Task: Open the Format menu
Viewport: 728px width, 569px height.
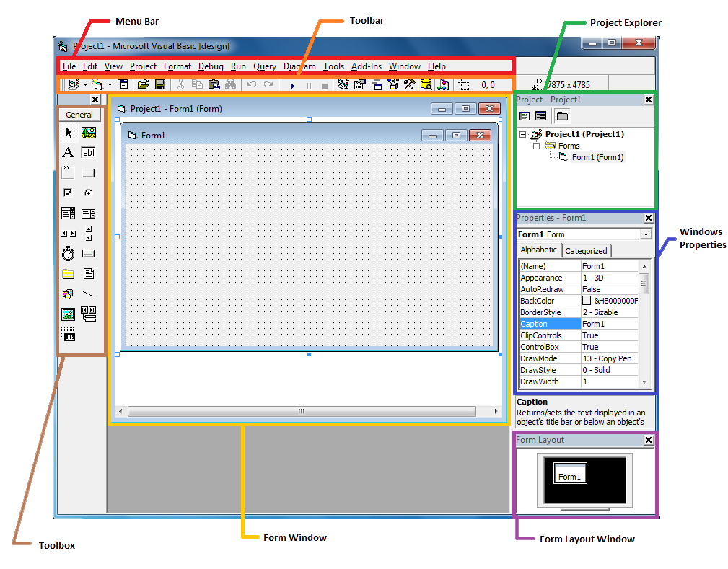Action: [177, 66]
